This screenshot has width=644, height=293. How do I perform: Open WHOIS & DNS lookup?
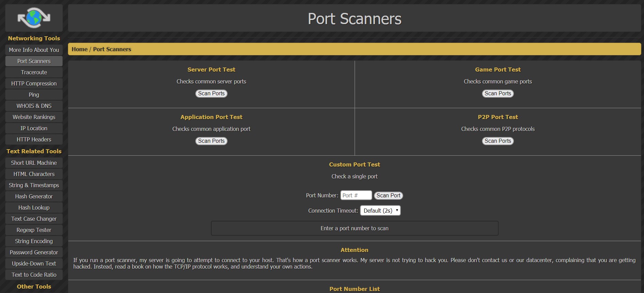[x=34, y=106]
